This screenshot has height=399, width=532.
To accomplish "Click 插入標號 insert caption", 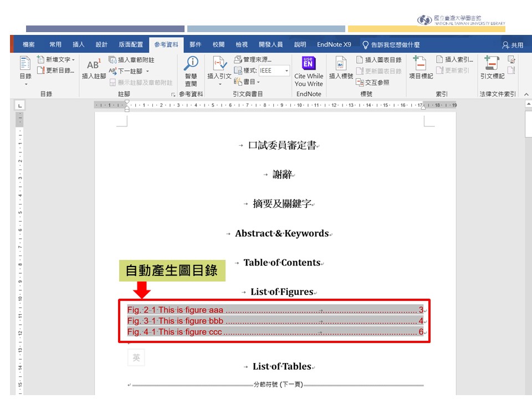I will click(x=341, y=69).
